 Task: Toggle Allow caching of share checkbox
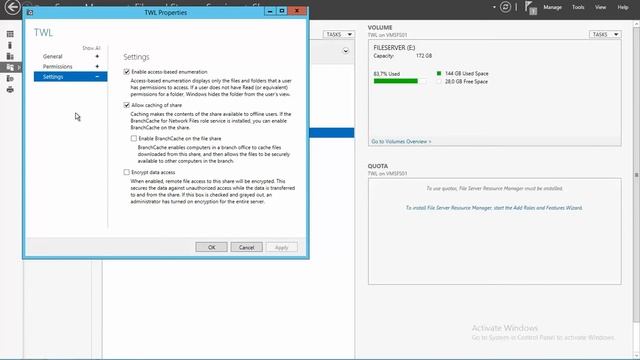[127, 105]
